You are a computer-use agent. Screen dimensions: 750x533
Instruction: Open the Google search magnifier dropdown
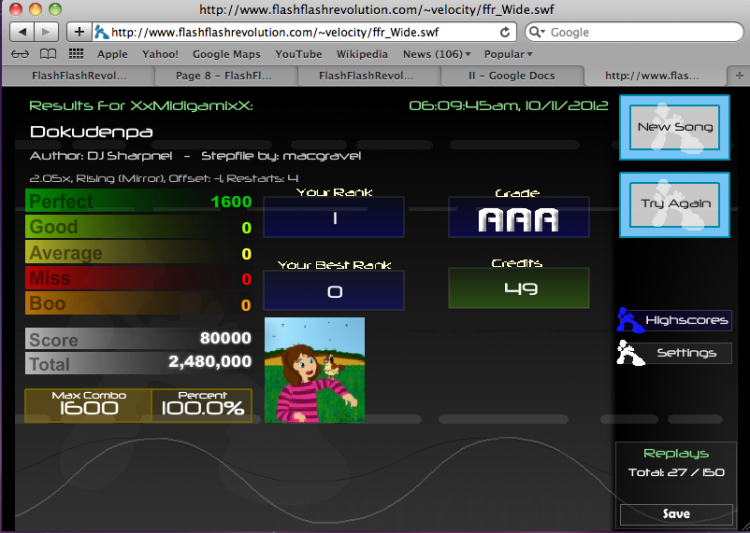click(x=537, y=32)
